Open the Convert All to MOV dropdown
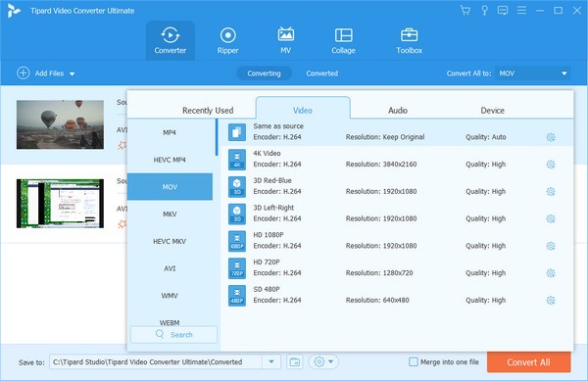588x381 pixels. (x=533, y=73)
